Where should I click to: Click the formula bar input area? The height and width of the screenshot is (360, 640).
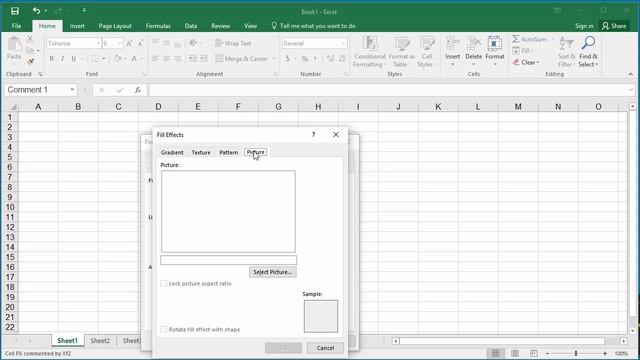[x=389, y=90]
